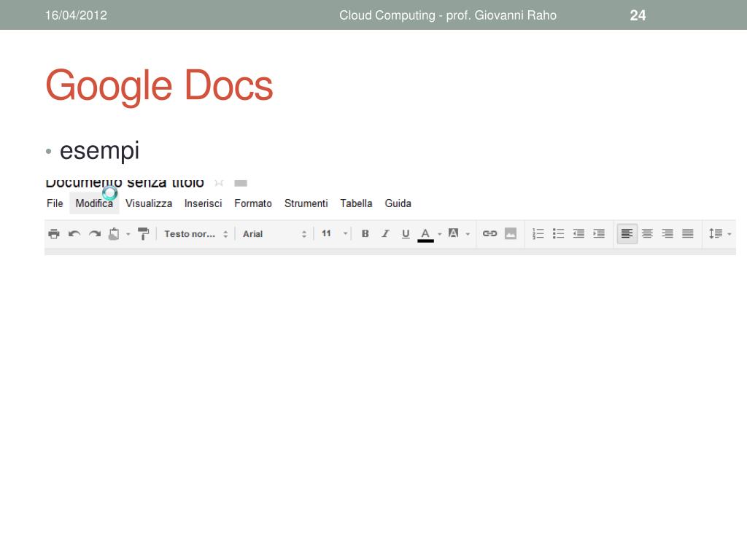747x560 pixels.
Task: Open the line spacing dropdown arrow
Action: click(x=729, y=234)
